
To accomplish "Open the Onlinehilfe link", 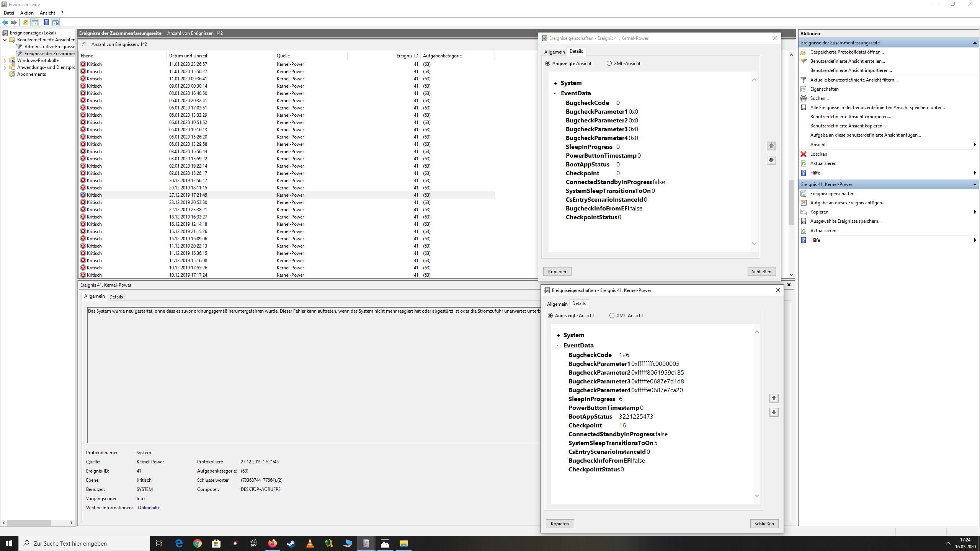I will pyautogui.click(x=149, y=508).
